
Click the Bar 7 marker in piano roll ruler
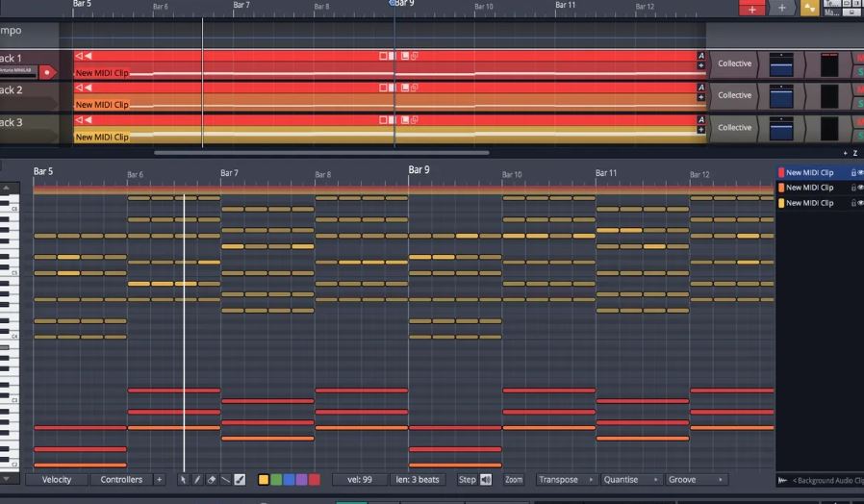coord(229,173)
